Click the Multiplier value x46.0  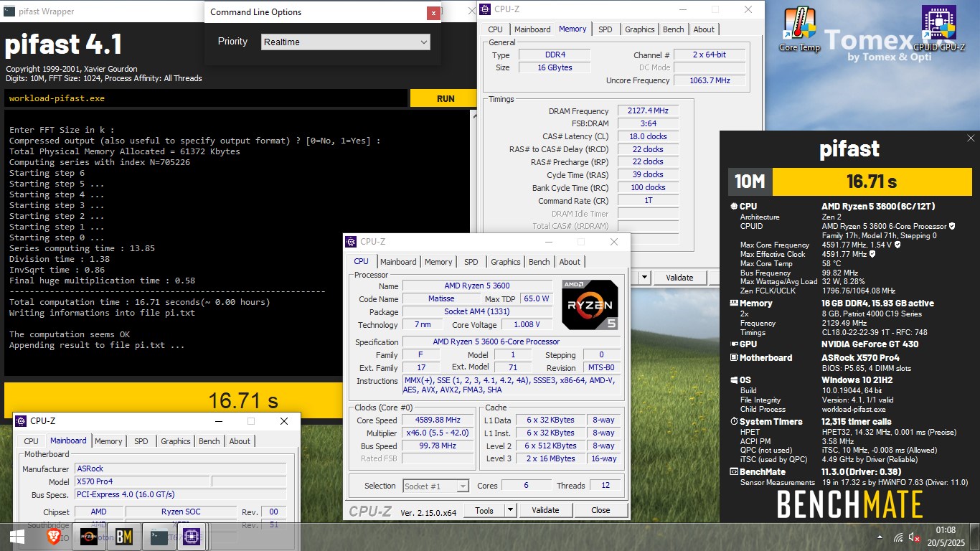coord(438,433)
